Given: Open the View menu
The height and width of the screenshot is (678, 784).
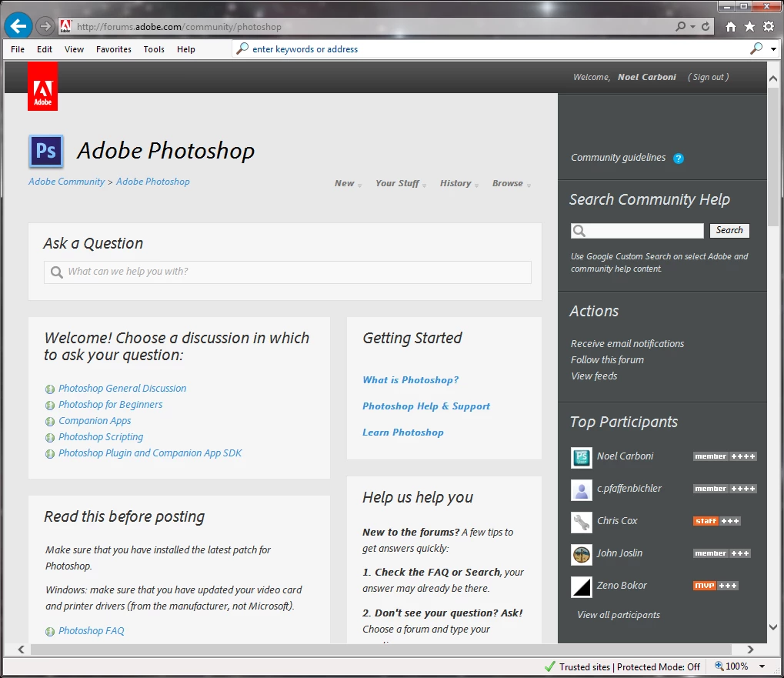Looking at the screenshot, I should 74,49.
